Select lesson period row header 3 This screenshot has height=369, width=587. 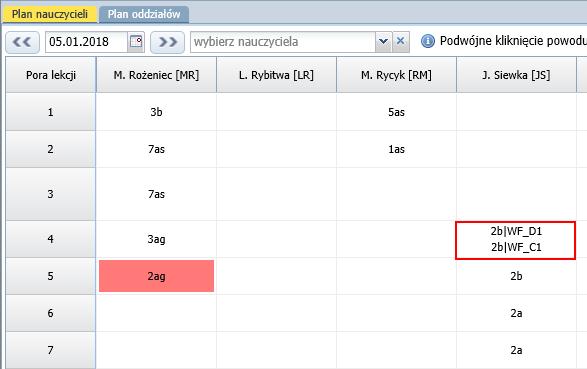pos(51,194)
